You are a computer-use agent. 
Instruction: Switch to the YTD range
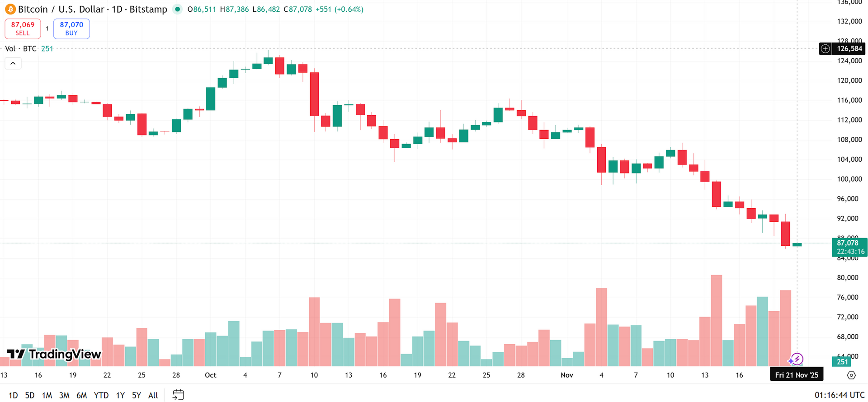[101, 395]
